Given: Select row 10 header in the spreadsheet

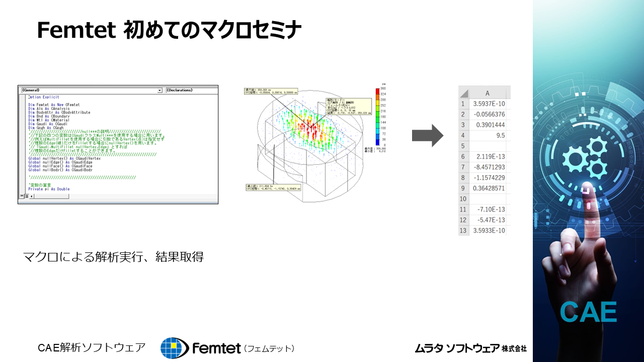Looking at the screenshot, I should click(463, 199).
